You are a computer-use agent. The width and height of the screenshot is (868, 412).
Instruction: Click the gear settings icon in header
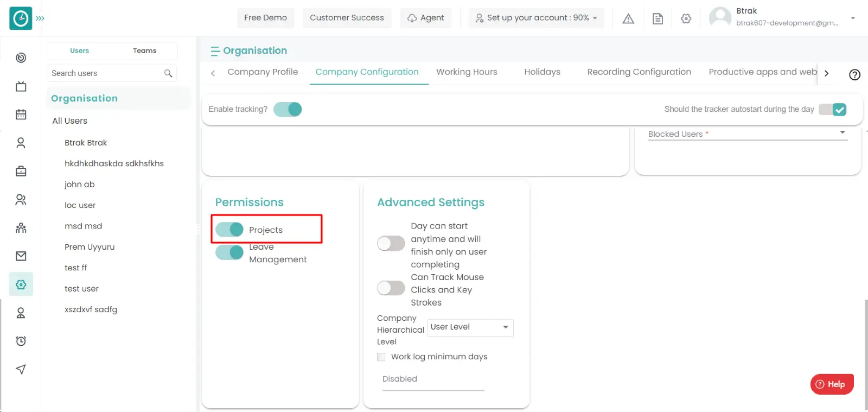click(x=686, y=18)
